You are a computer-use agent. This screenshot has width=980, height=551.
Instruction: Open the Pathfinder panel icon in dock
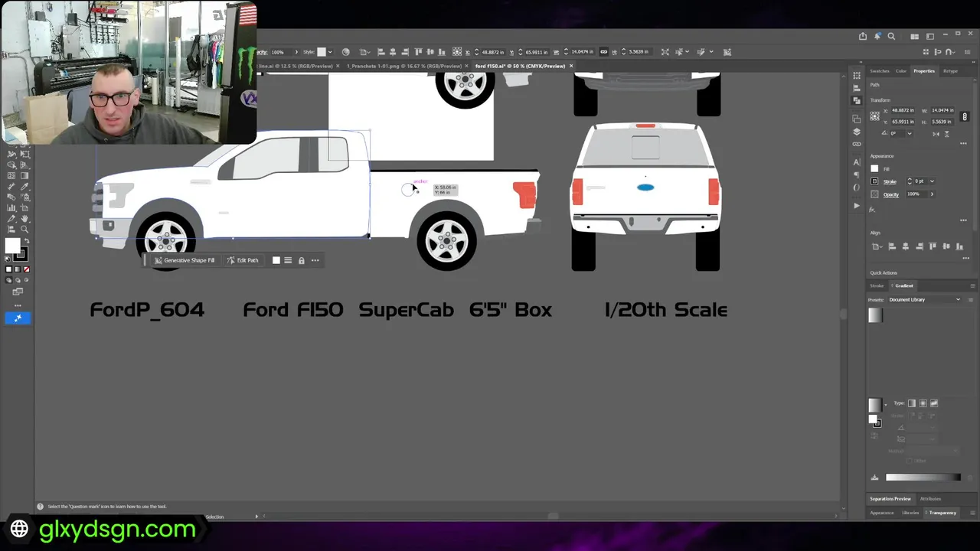(857, 100)
